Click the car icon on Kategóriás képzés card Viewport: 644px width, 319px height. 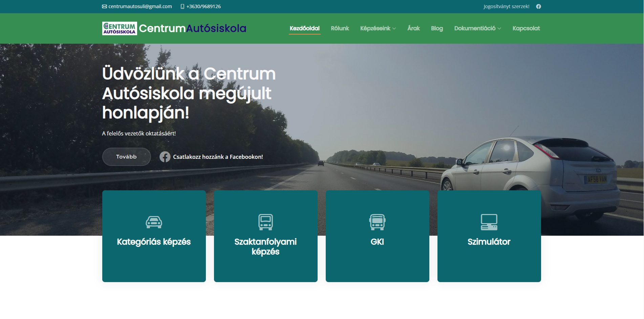154,222
